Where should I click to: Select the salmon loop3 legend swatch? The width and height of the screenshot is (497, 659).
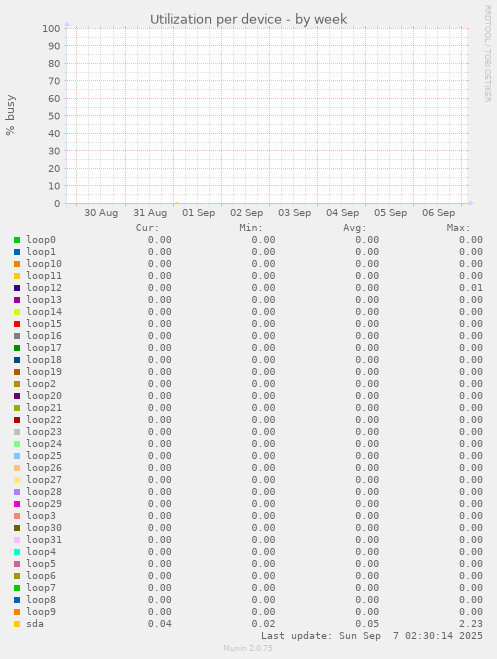tap(17, 516)
